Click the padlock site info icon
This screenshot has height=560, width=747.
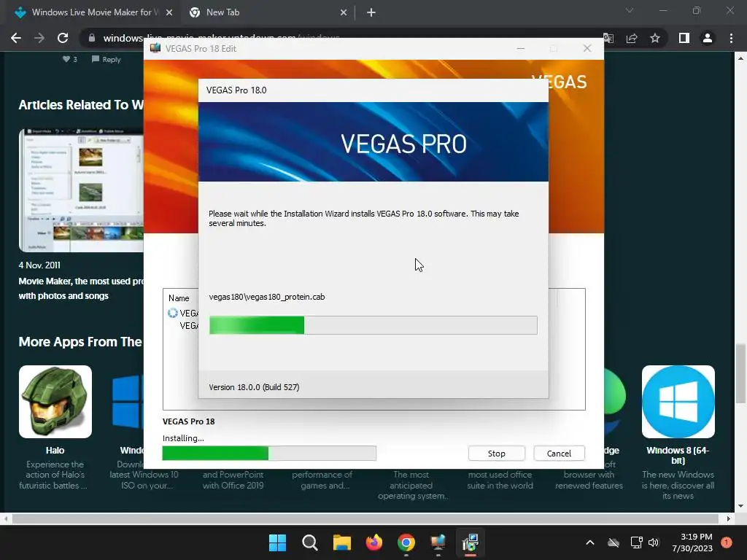(x=92, y=38)
